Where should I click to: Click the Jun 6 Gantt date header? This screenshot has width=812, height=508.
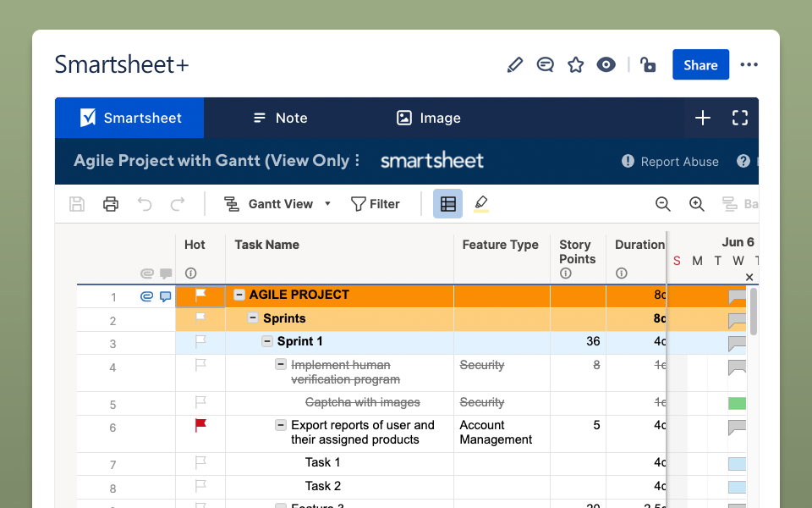tap(738, 242)
